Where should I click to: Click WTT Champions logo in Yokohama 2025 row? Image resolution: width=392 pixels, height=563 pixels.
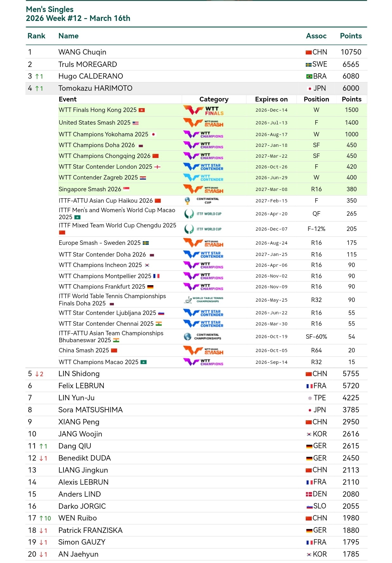(x=203, y=134)
